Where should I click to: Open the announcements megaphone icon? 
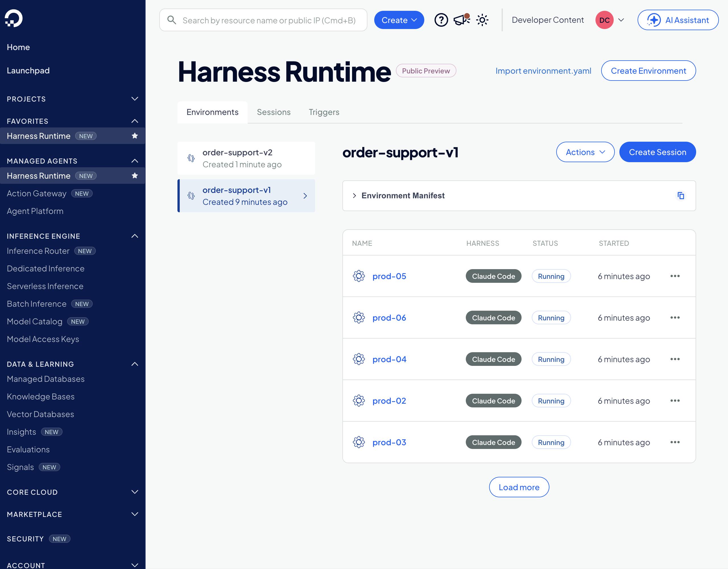click(x=462, y=20)
